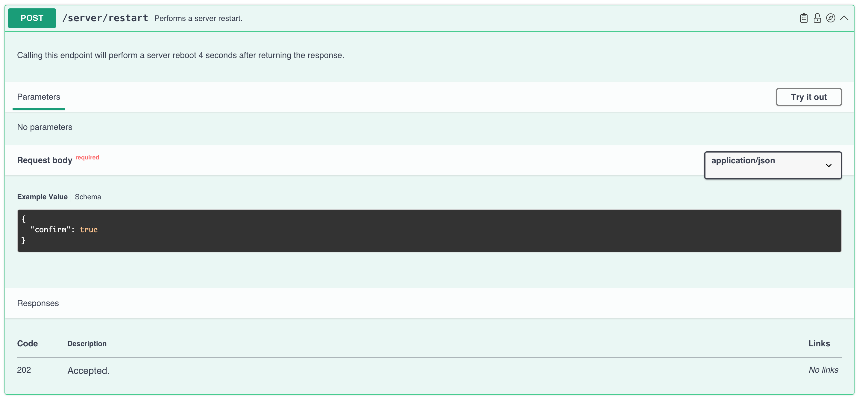
Task: Click the Accepted. response description
Action: coord(88,370)
